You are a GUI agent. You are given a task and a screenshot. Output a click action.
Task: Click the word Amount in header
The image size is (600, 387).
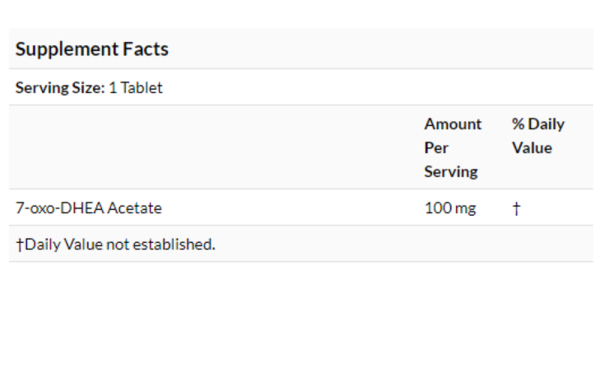pos(453,124)
